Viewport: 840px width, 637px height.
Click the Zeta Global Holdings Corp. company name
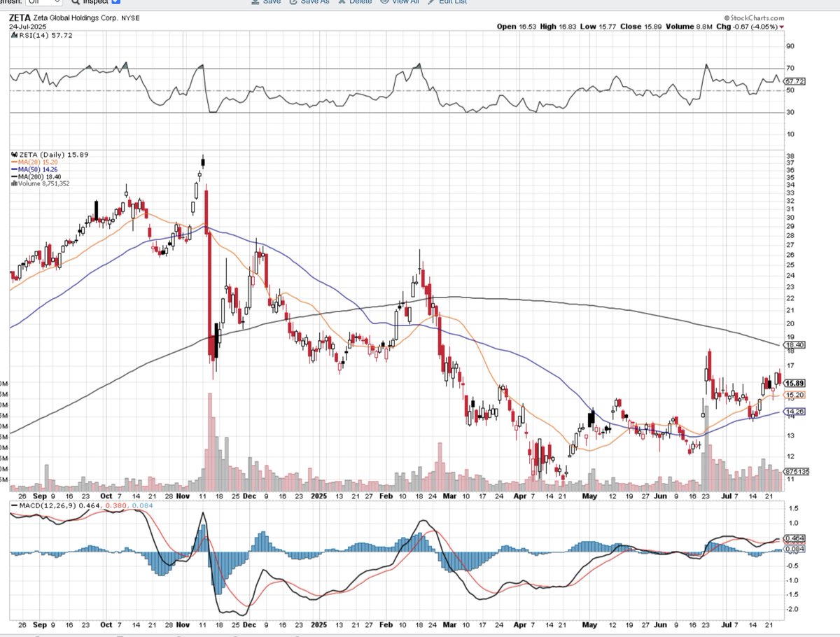(x=76, y=17)
